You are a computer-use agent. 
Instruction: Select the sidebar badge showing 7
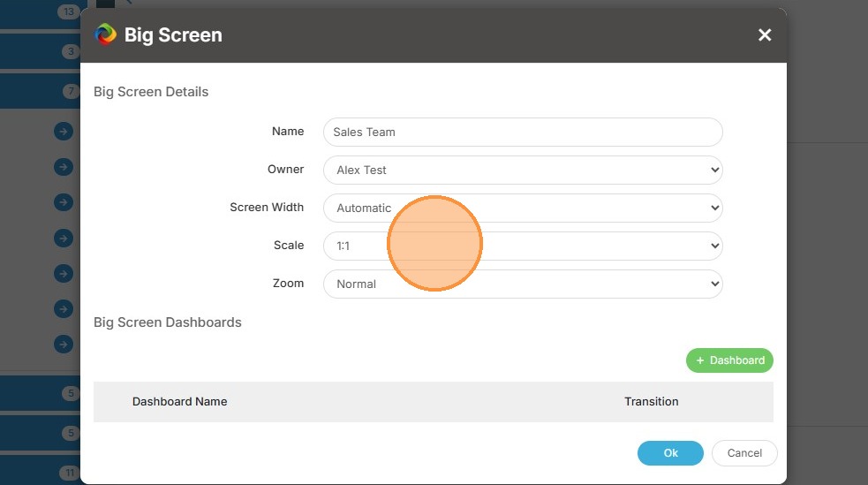[x=71, y=91]
